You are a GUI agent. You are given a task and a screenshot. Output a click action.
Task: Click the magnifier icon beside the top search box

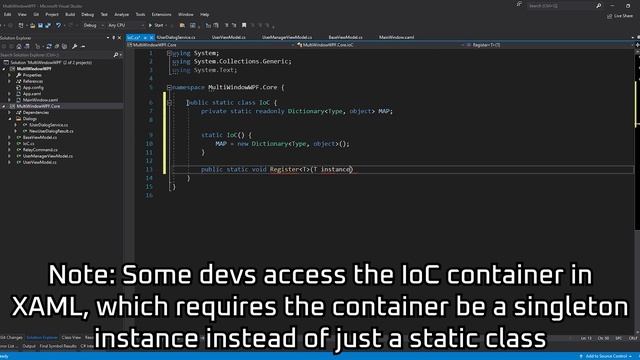click(x=598, y=6)
